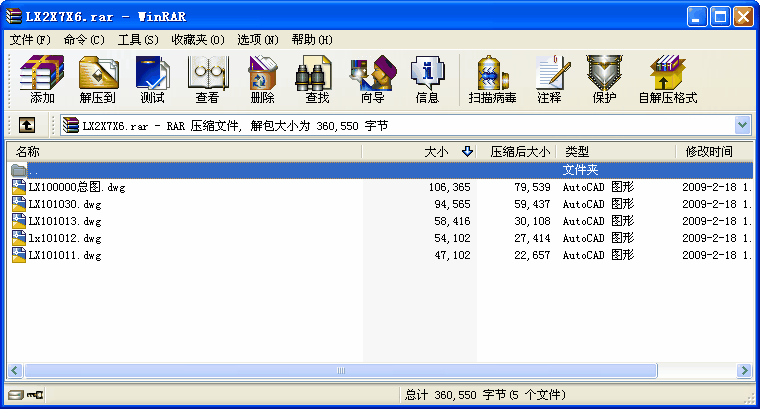760x409 pixels.
Task: Click the drive icon in status bar
Action: (x=16, y=394)
